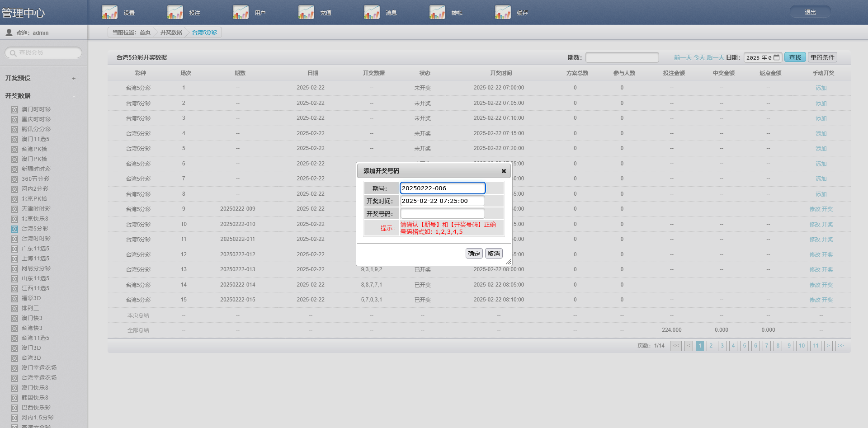Click into the 开奖号码 input field
The width and height of the screenshot is (868, 428).
click(442, 213)
